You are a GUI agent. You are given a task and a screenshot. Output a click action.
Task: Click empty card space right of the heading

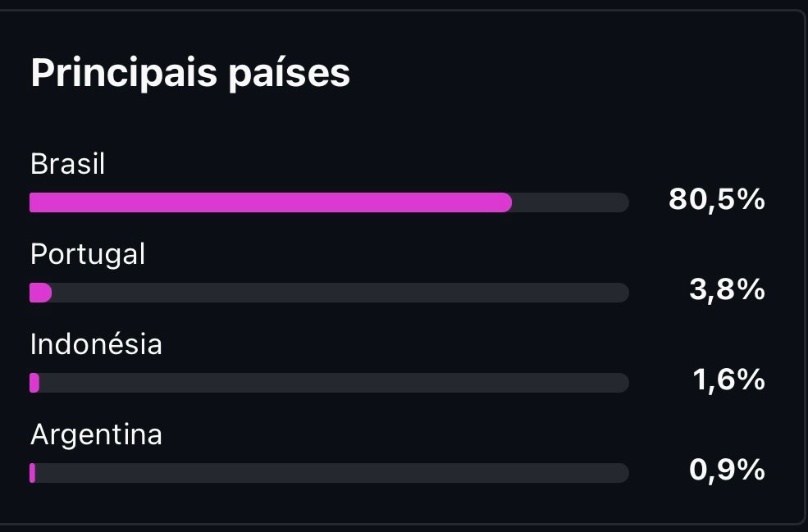574,73
